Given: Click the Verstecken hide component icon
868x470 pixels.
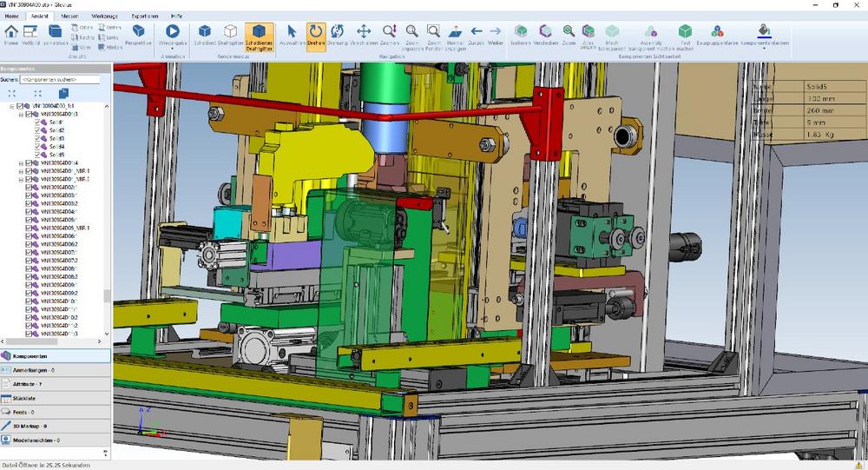Looking at the screenshot, I should pyautogui.click(x=545, y=34).
